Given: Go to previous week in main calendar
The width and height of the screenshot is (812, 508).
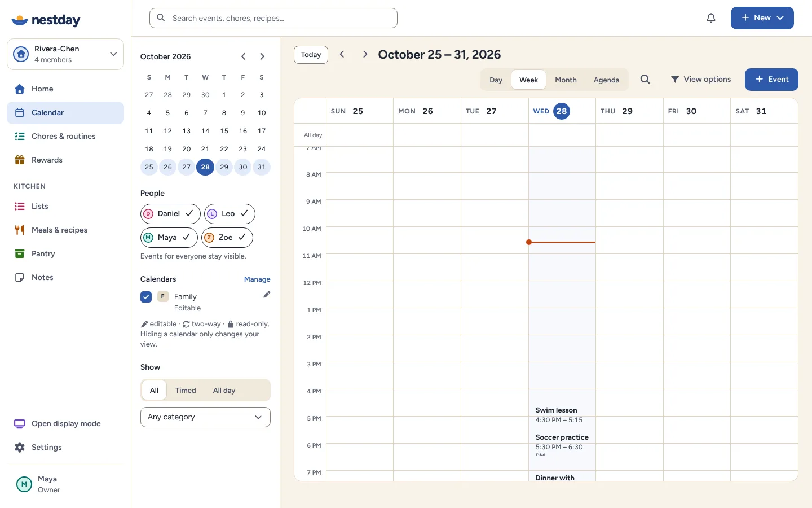Looking at the screenshot, I should click(x=342, y=54).
